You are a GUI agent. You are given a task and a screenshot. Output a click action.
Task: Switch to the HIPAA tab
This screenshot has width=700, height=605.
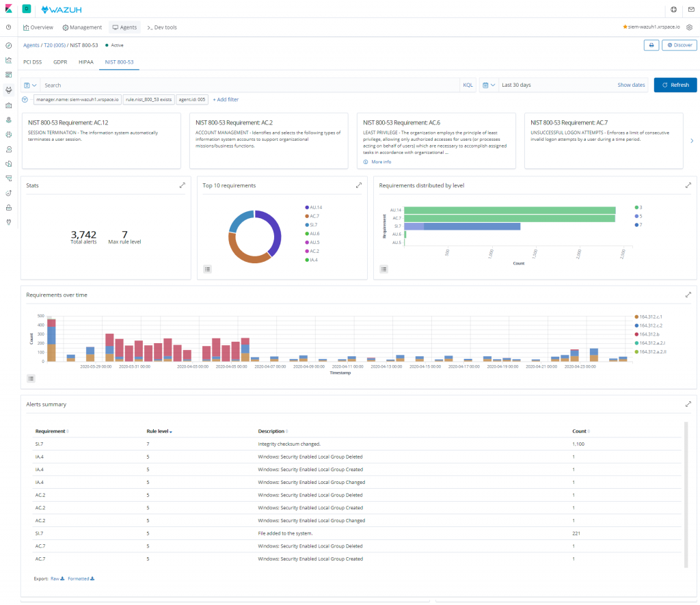(x=86, y=62)
